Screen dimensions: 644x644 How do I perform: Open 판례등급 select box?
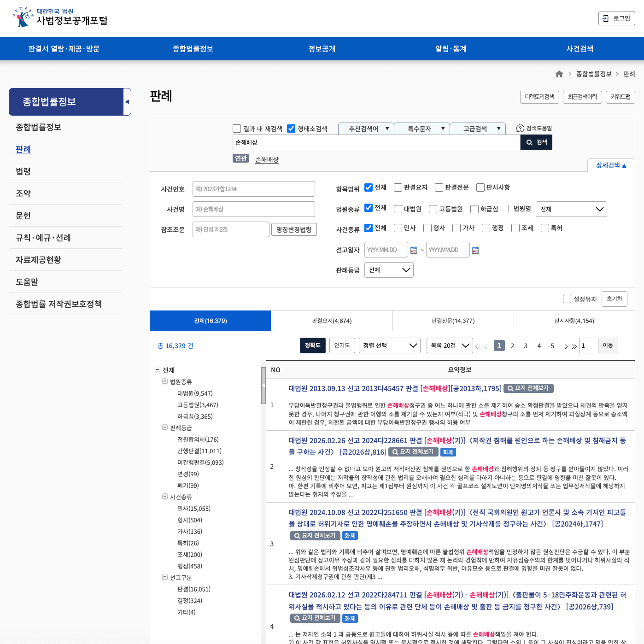[389, 270]
